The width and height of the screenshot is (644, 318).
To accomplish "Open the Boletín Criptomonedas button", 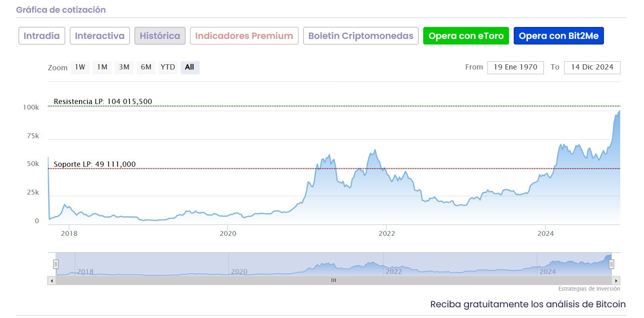I will coord(361,36).
